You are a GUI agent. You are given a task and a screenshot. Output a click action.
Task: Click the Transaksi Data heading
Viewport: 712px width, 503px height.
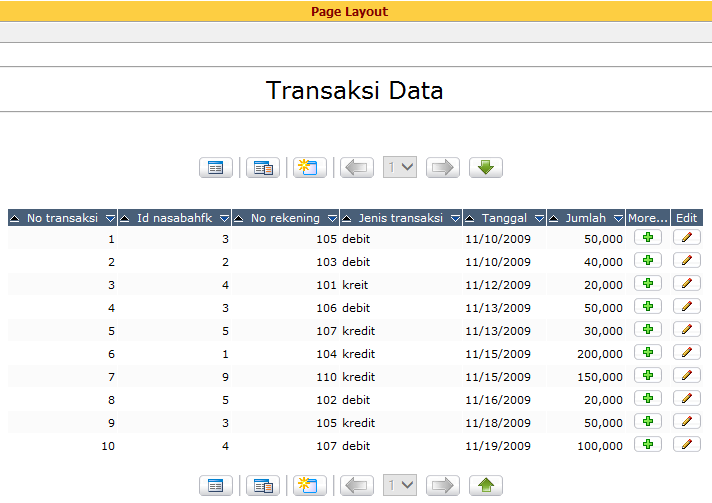[x=355, y=90]
